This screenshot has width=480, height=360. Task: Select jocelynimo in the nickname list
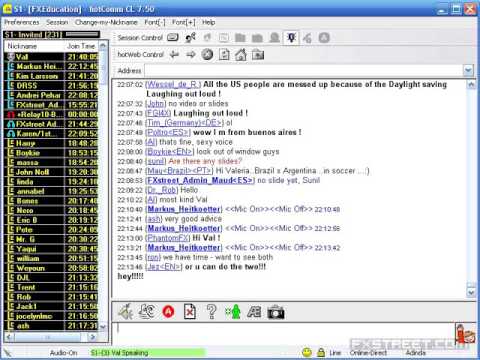coord(52,316)
